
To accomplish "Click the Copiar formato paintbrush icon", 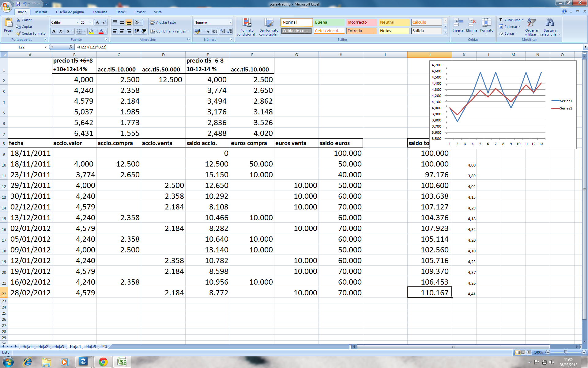I will 19,33.
